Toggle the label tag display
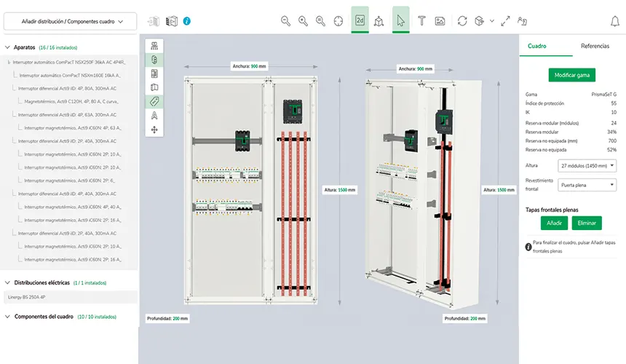Viewport: 626px width, 364px height. click(154, 102)
